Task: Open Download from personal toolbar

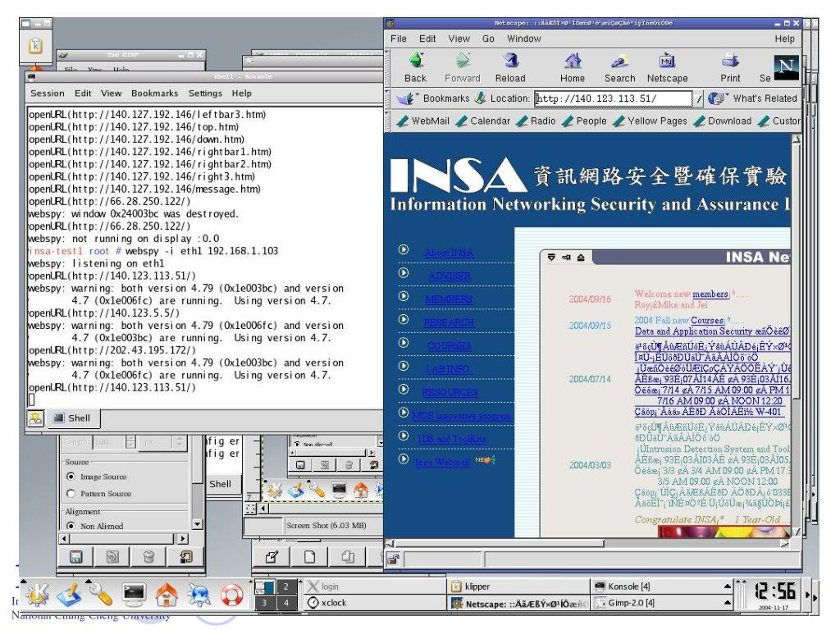Action: click(x=722, y=121)
